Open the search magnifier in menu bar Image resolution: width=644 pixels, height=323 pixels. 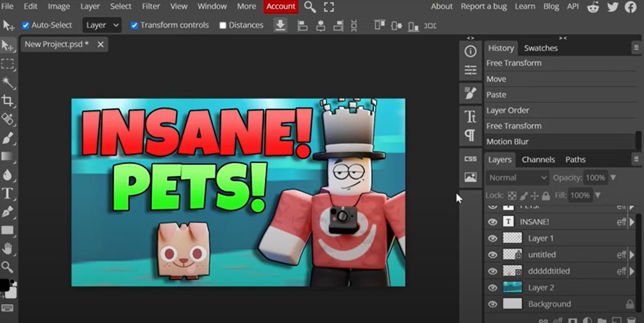tap(310, 7)
